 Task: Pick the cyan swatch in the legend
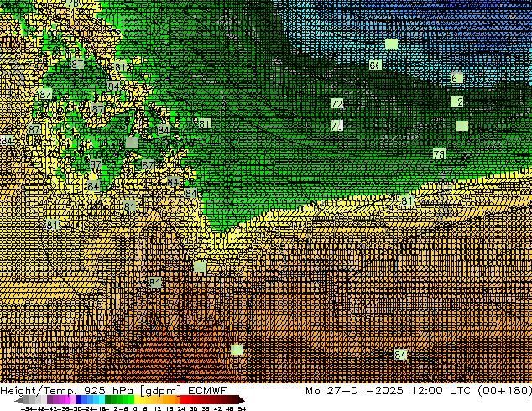[x=102, y=399]
